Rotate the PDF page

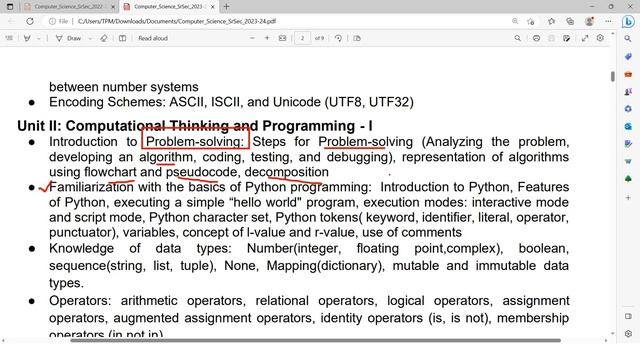pos(338,38)
